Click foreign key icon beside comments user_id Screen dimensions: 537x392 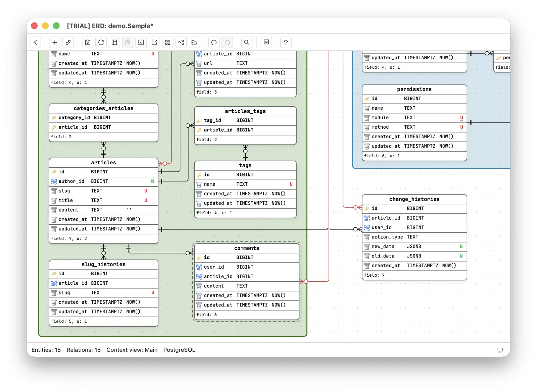199,267
